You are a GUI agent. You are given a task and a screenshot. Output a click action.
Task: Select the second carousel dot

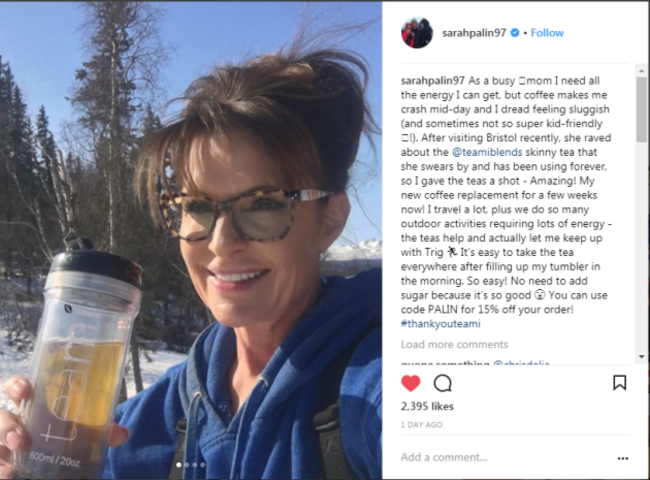[x=187, y=465]
